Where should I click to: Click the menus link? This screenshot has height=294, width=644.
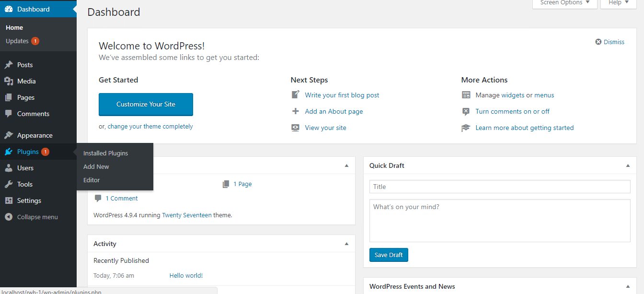[544, 95]
